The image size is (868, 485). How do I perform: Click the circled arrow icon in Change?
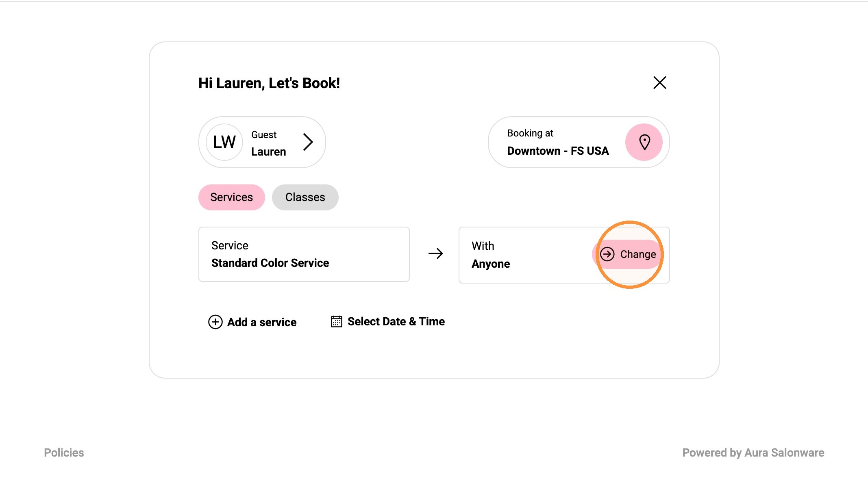[607, 254]
